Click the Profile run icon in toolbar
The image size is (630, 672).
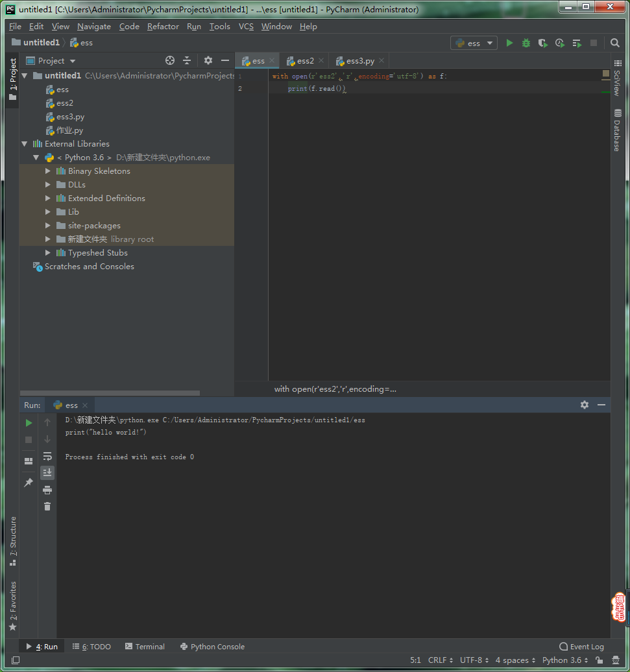click(x=560, y=43)
